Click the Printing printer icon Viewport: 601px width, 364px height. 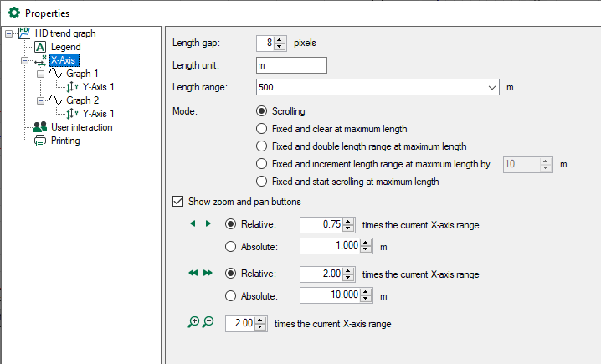(40, 141)
